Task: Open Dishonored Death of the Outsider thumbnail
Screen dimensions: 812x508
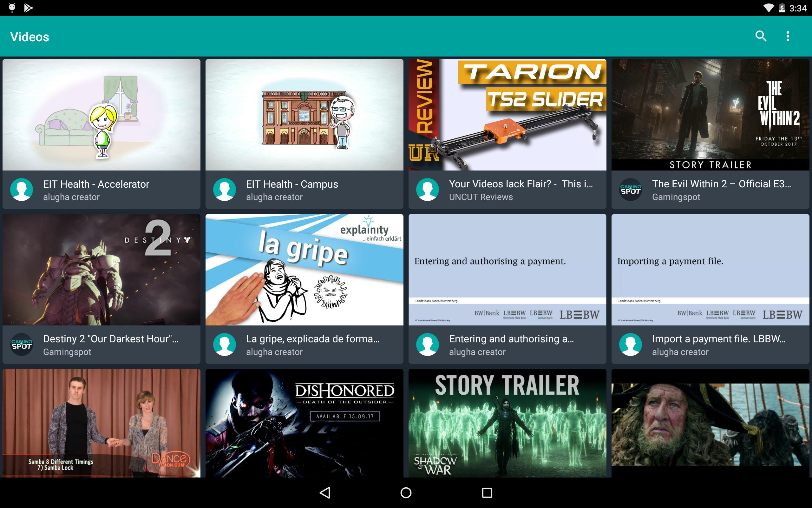Action: [x=304, y=423]
